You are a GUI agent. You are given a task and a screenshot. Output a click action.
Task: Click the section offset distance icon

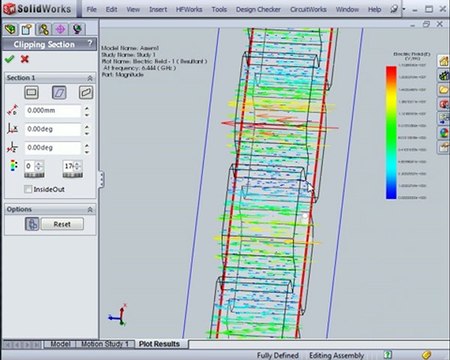(x=12, y=110)
